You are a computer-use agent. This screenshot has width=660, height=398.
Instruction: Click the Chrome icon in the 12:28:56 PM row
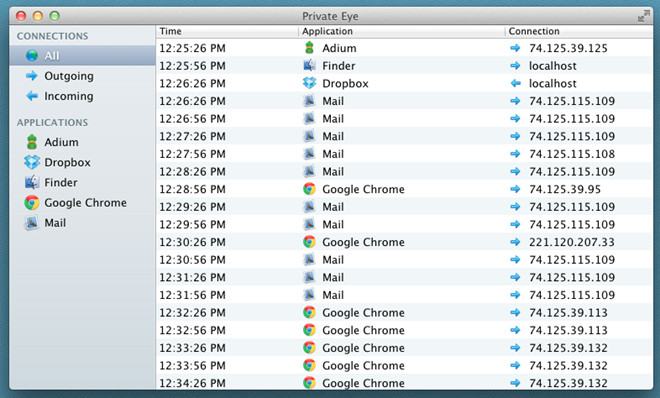(x=309, y=189)
